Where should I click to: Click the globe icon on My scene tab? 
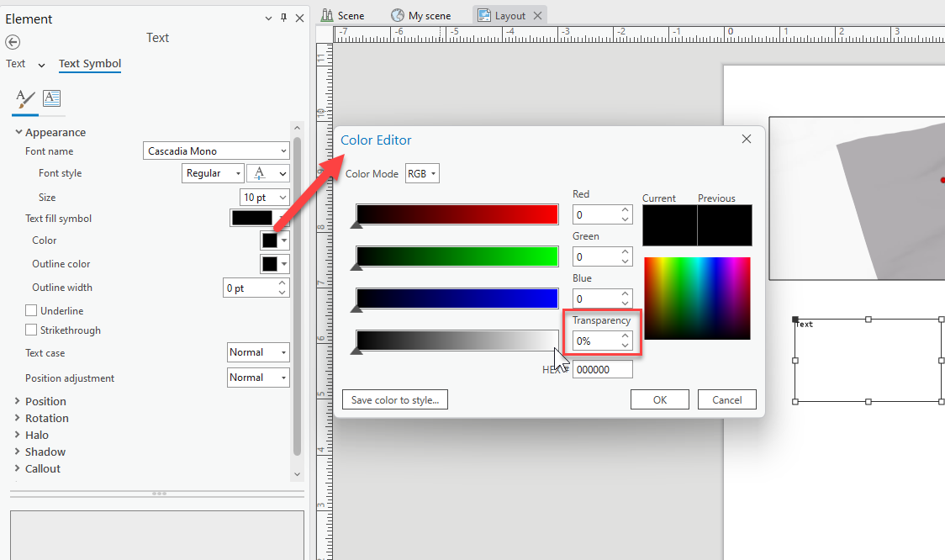[394, 14]
